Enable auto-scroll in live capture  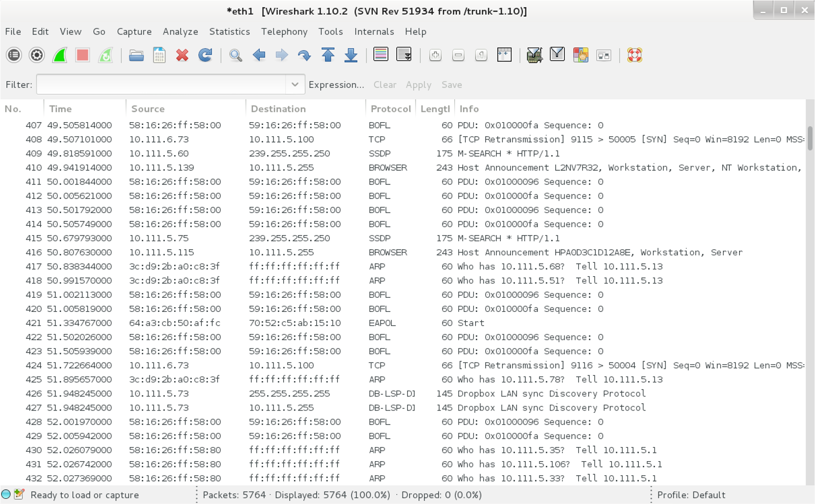coord(404,55)
